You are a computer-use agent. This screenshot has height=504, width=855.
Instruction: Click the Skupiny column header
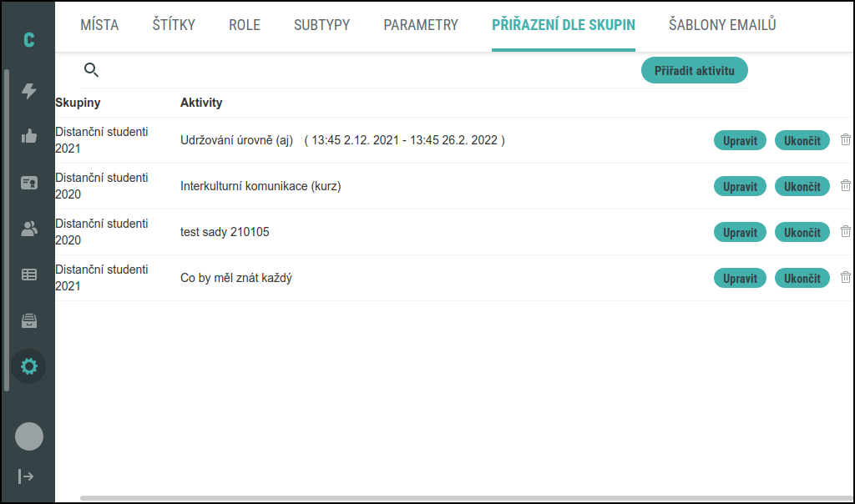78,103
